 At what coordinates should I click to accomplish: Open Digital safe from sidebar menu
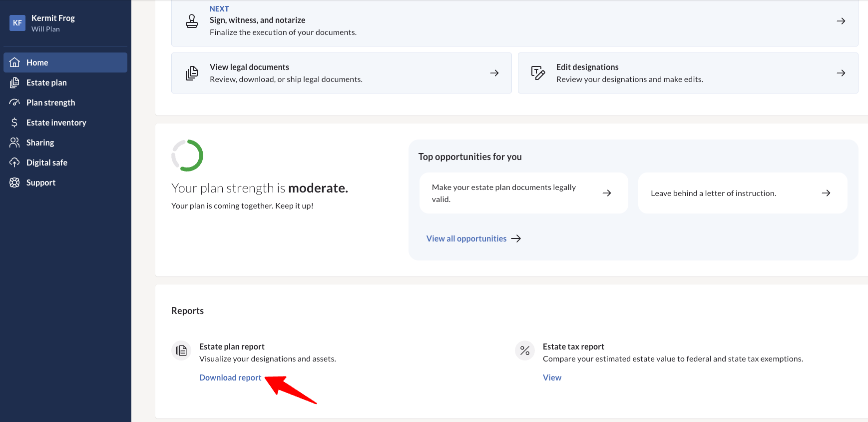point(46,162)
